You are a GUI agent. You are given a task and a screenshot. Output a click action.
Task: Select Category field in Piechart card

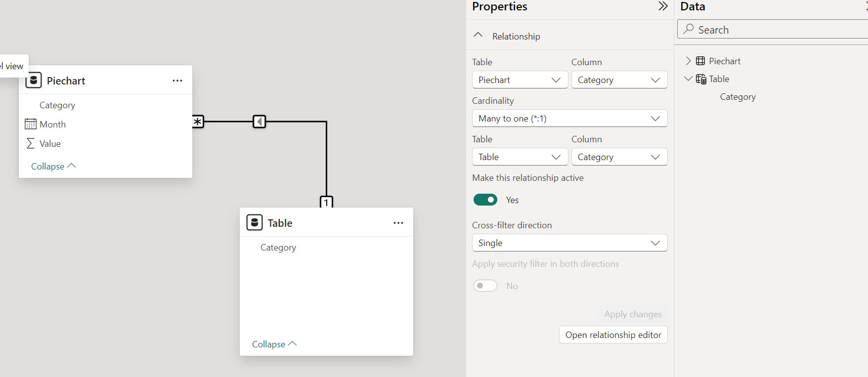pos(57,105)
